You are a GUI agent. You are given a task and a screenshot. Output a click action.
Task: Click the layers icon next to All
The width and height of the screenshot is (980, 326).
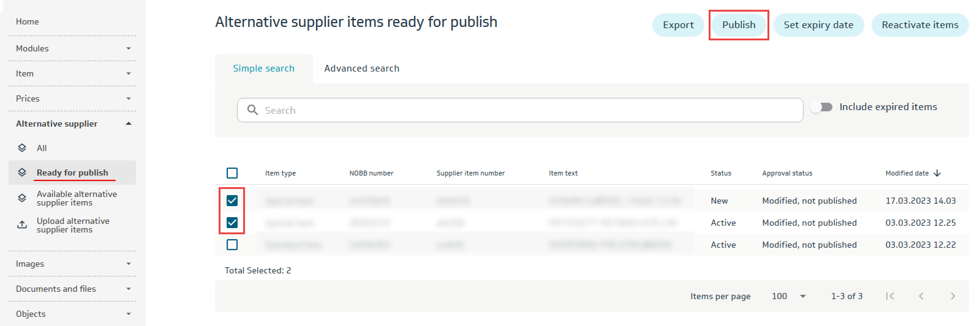coord(22,148)
